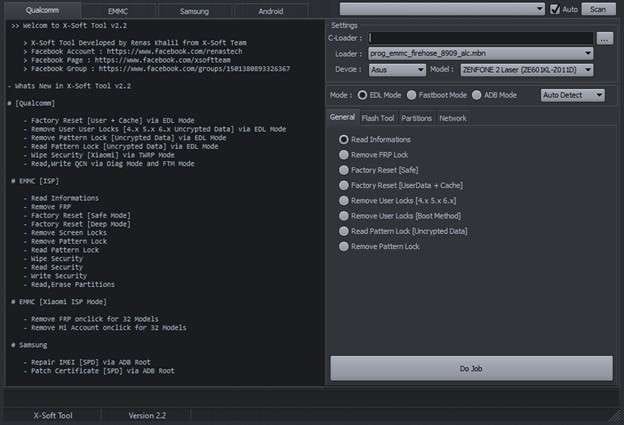This screenshot has width=624, height=425.
Task: Switch to the General tab
Action: (342, 117)
